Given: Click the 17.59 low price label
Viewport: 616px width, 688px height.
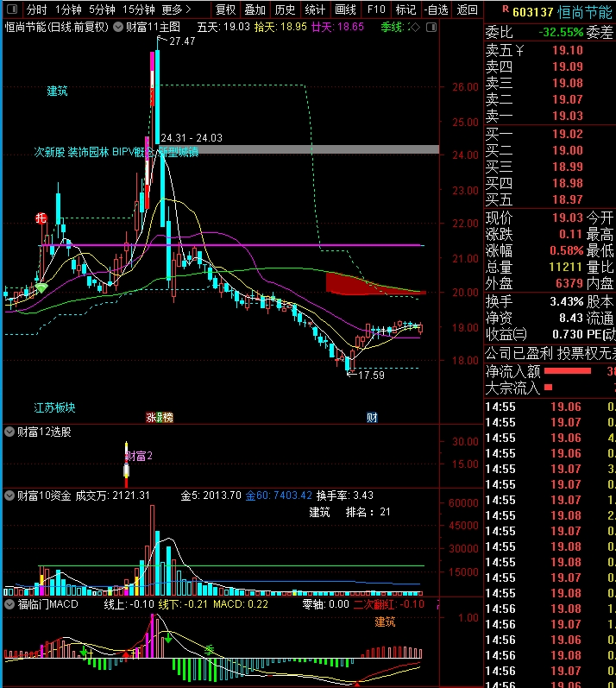Looking at the screenshot, I should pyautogui.click(x=371, y=376).
